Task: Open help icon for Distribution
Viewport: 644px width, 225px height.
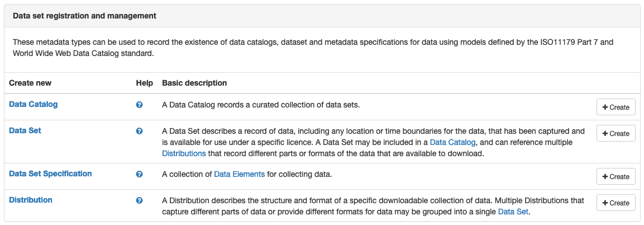Action: point(139,201)
